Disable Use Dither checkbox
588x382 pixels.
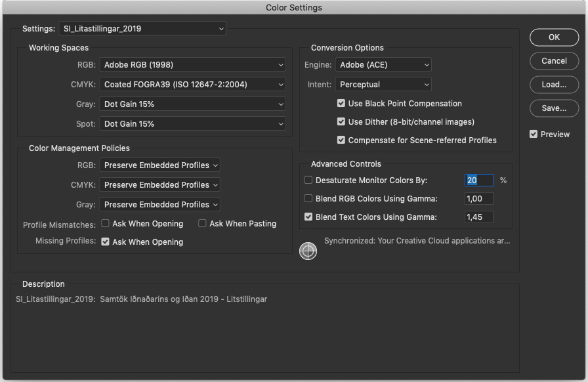pyautogui.click(x=341, y=121)
